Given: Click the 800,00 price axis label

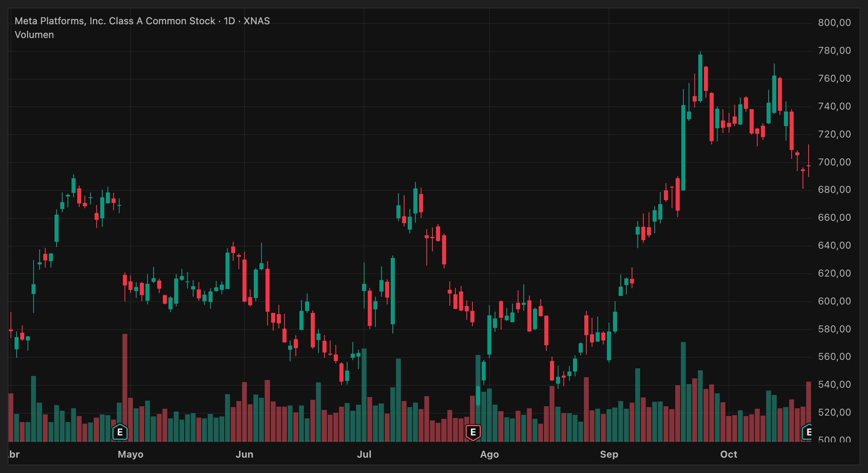Looking at the screenshot, I should tap(834, 23).
